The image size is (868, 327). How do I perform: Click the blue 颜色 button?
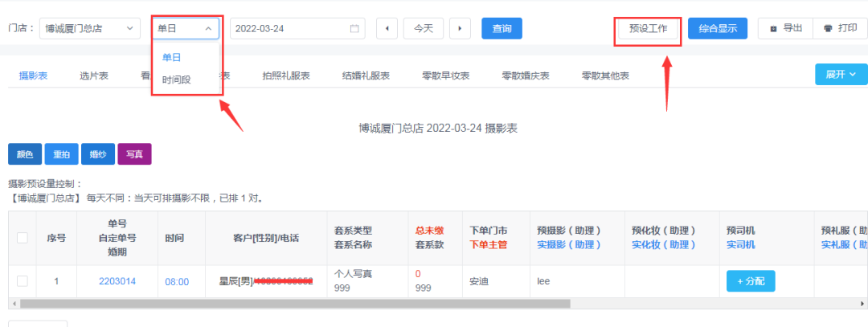click(25, 154)
